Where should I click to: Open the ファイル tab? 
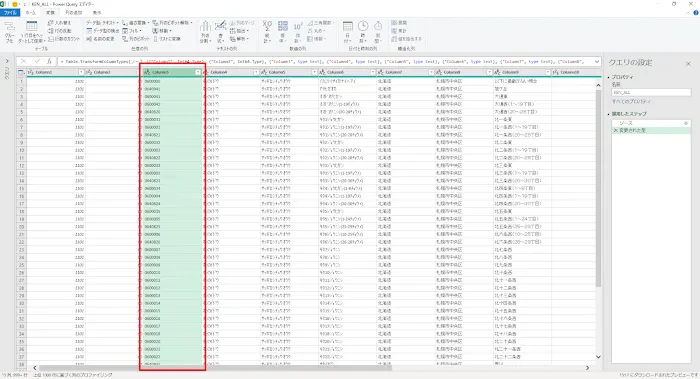point(10,12)
